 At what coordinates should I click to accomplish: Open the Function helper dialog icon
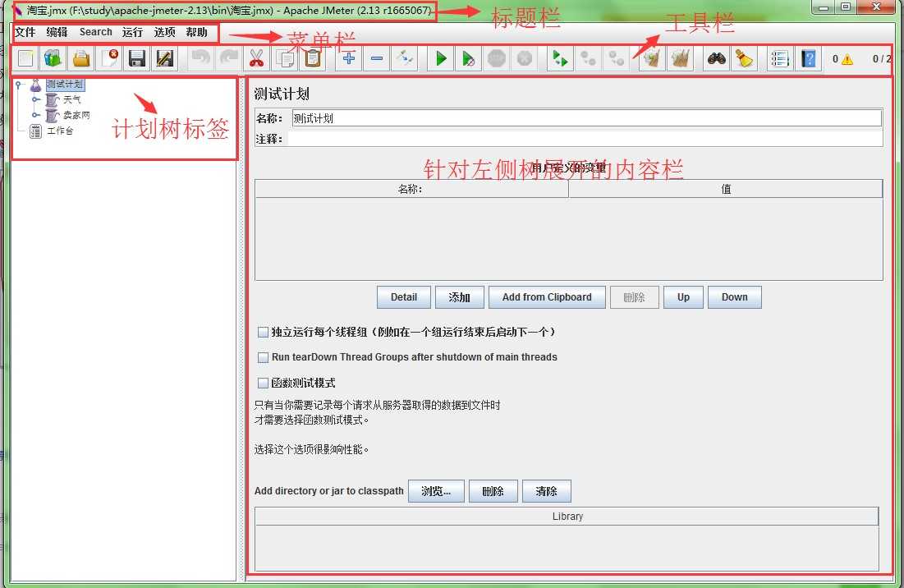click(x=779, y=58)
